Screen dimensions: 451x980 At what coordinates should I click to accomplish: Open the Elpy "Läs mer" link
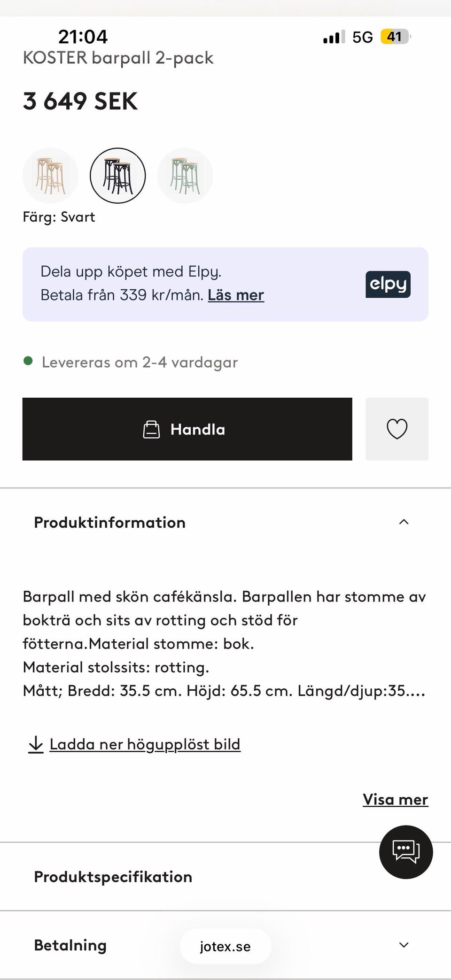pos(236,295)
